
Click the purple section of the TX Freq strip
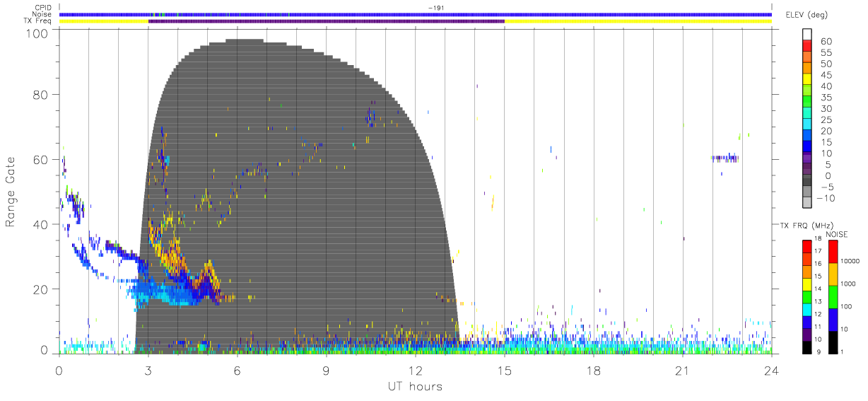[327, 21]
